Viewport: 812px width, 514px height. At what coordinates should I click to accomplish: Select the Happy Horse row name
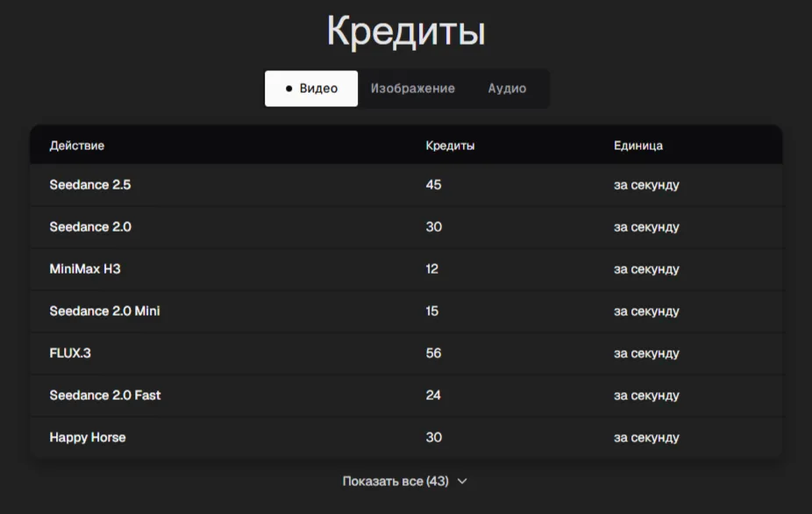tap(88, 438)
